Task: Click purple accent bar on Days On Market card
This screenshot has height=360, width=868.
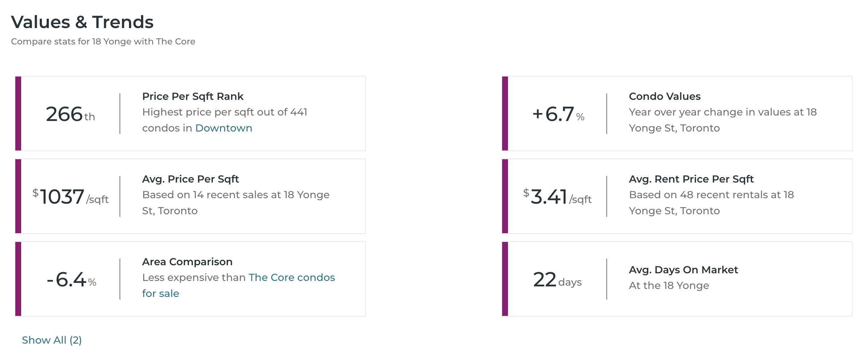Action: coord(505,279)
